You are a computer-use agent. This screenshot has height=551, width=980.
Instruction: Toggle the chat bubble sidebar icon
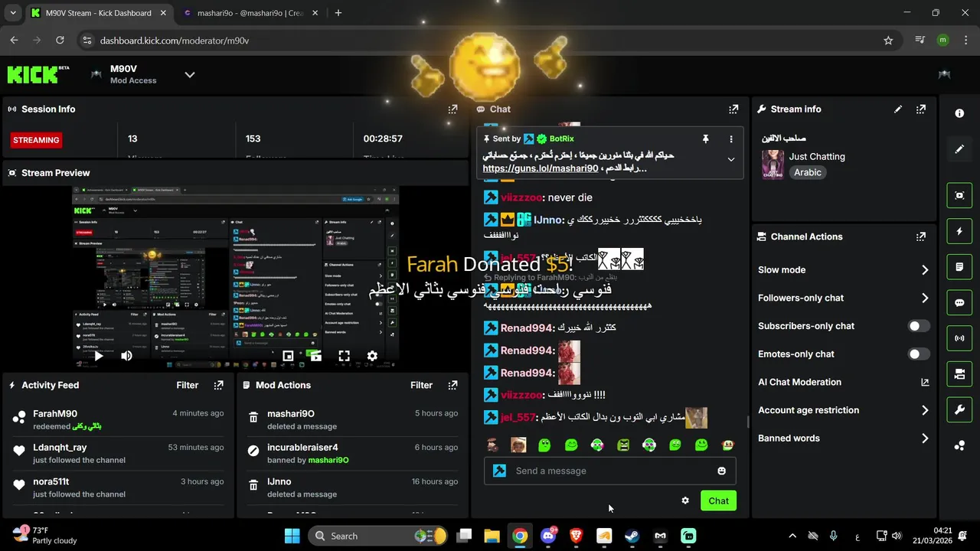point(959,303)
